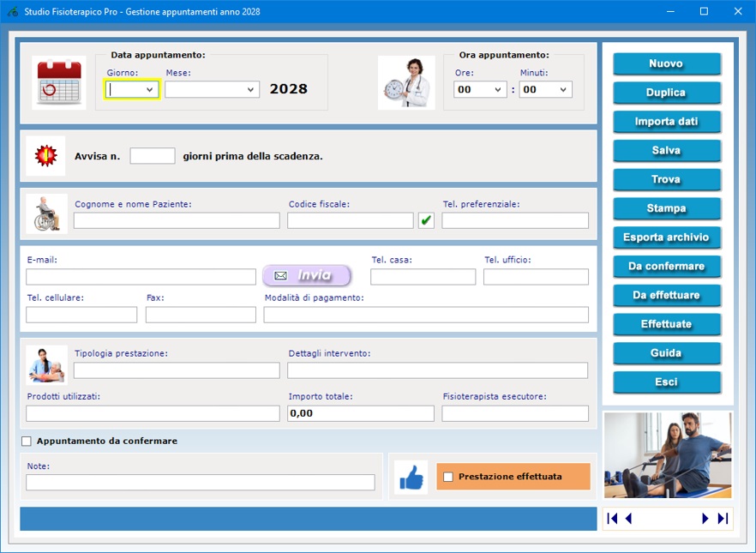Check the Prestazione effettuata box
Image resolution: width=756 pixels, height=553 pixels.
tap(448, 477)
